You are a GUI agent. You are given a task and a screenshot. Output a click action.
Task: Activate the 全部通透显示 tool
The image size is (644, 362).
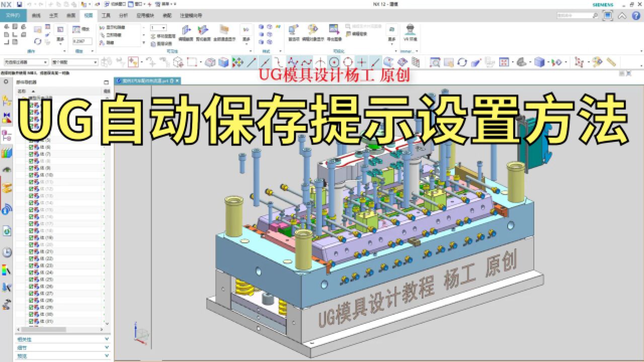point(224,31)
